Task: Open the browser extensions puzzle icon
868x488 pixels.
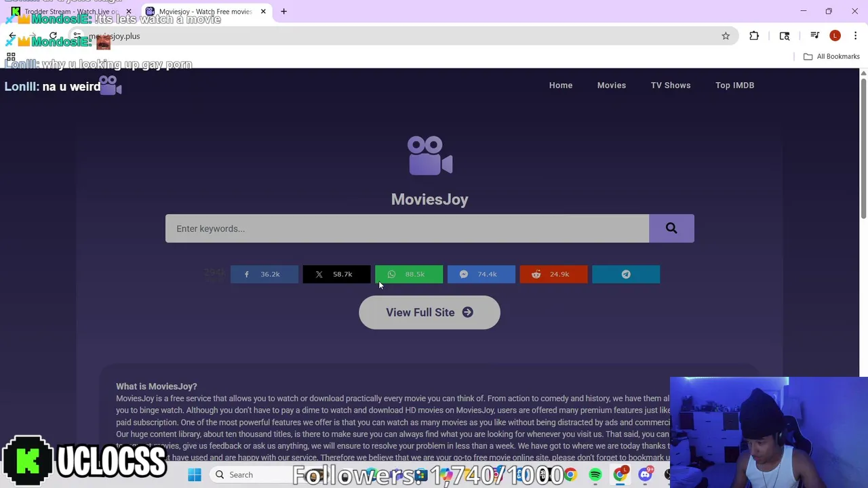Action: coord(754,36)
